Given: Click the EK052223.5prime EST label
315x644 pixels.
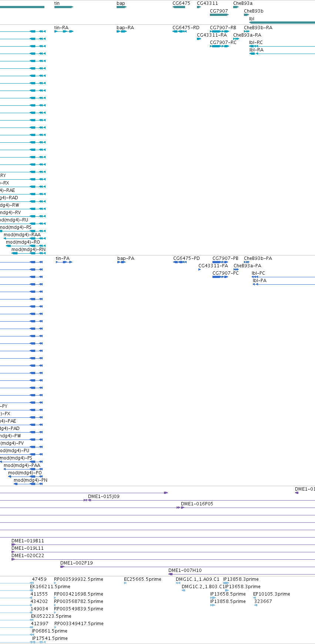Looking at the screenshot, I should click(51, 616).
